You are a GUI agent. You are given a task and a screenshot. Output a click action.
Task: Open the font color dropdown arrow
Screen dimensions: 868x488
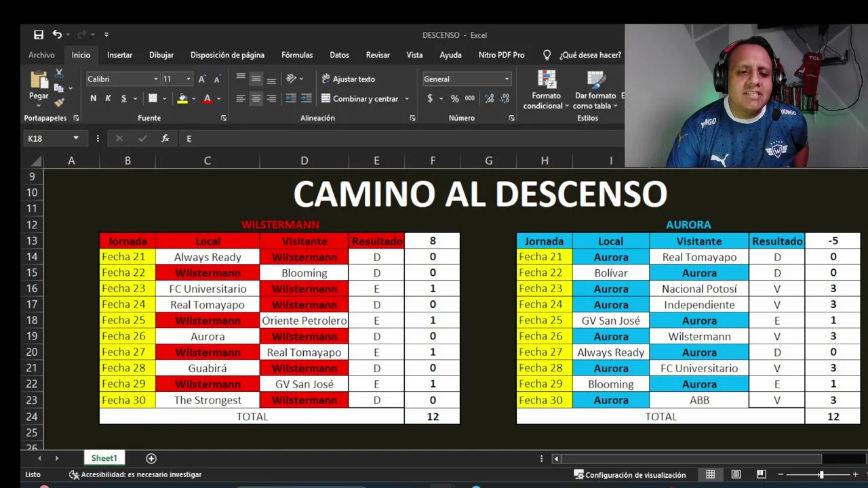219,98
